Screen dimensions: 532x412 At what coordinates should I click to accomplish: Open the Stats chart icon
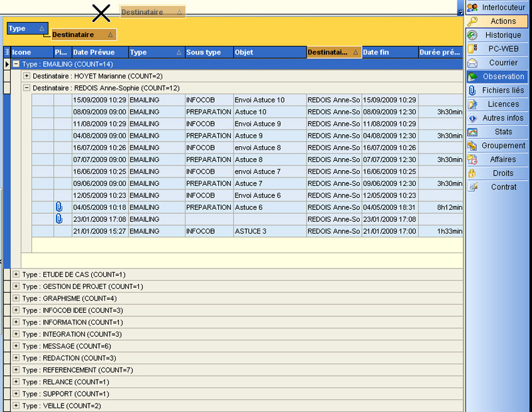[473, 132]
